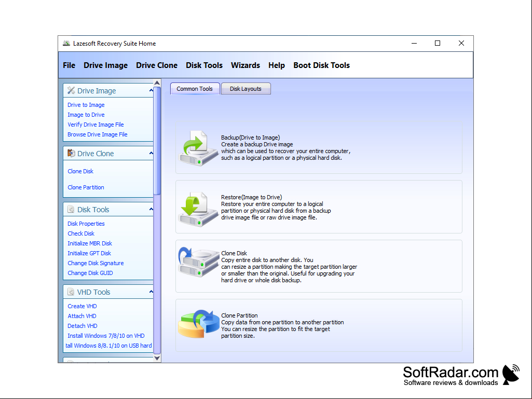Click the VHD Tools panel icon
This screenshot has height=399, width=532.
[x=71, y=292]
